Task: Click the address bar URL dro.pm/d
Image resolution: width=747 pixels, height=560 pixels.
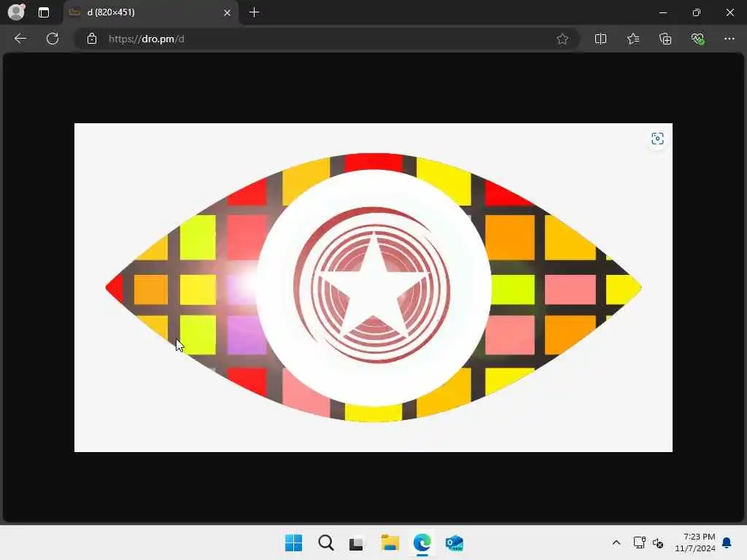Action: coord(146,39)
